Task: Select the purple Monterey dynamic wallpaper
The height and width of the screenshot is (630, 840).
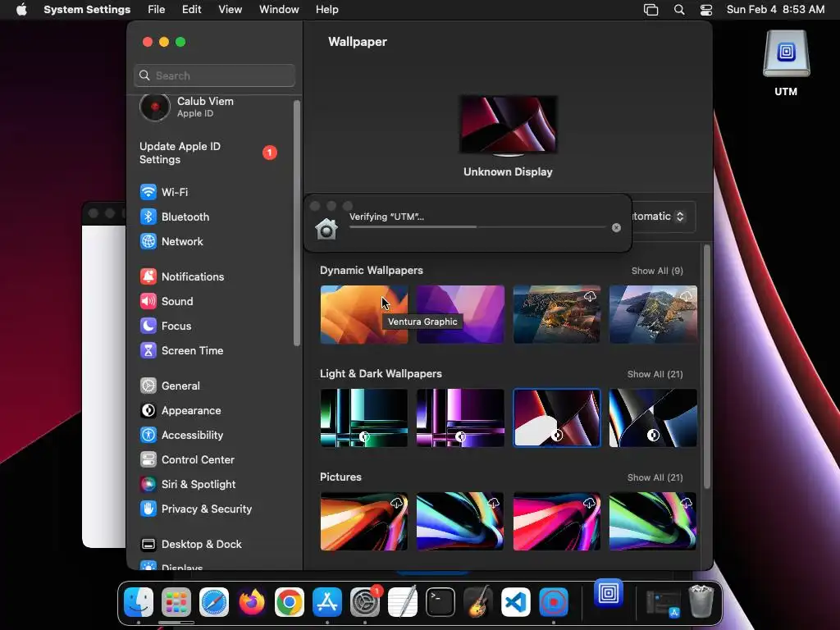Action: [x=460, y=314]
